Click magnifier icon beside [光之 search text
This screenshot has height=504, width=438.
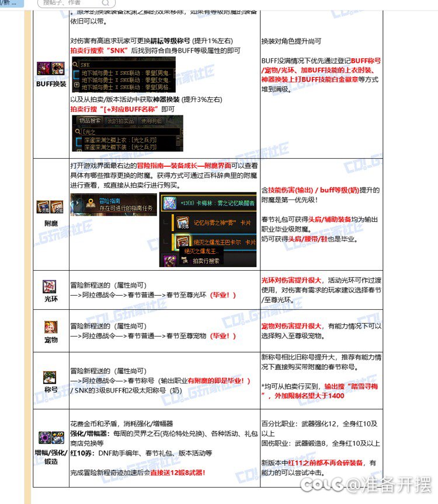pos(78,131)
